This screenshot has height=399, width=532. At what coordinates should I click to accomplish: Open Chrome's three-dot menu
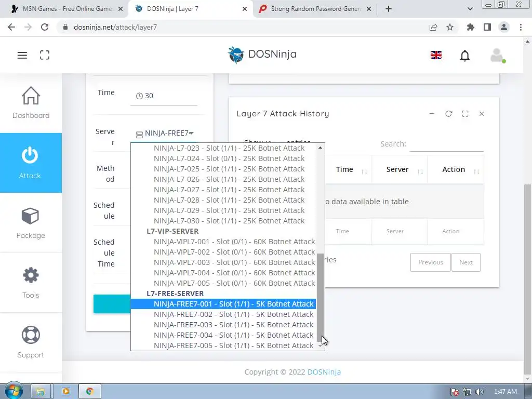tap(521, 27)
